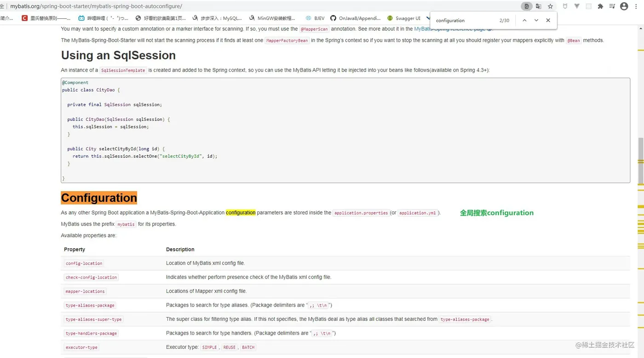
Task: Click 'Locations of Mapper xml config file.' description
Action: tap(206, 291)
